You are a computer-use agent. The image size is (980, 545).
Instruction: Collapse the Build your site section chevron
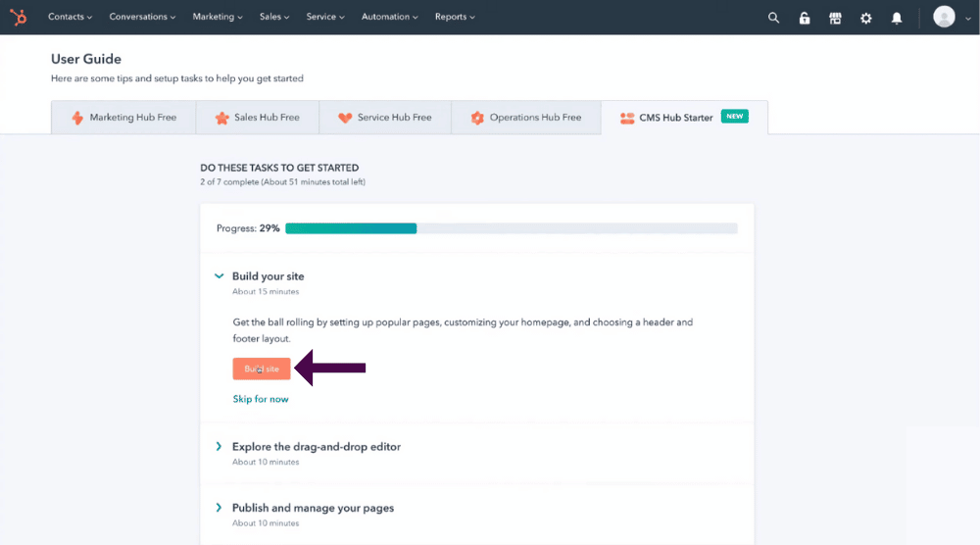219,275
